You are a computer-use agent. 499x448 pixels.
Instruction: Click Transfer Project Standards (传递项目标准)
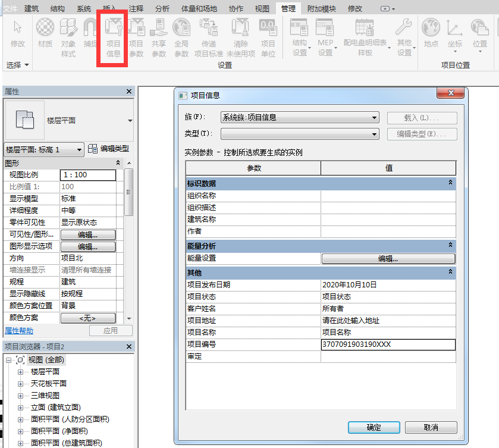[x=209, y=37]
